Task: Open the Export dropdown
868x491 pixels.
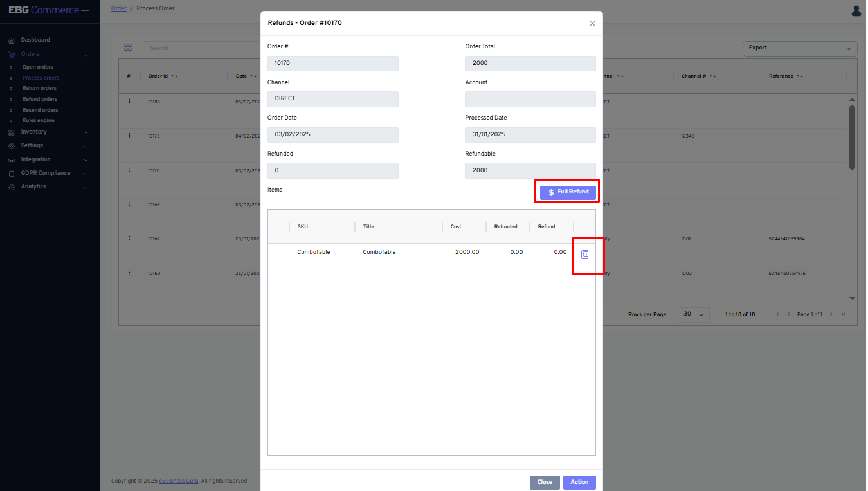Action: coord(799,48)
